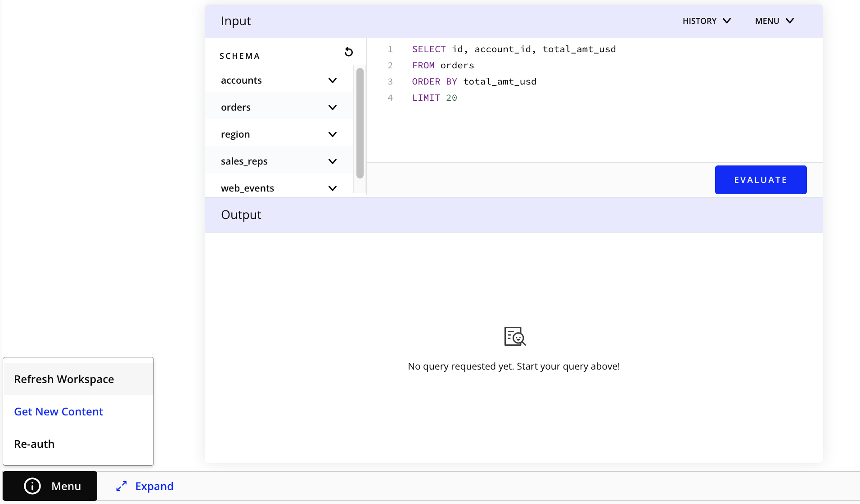Click the info icon in Menu button
The width and height of the screenshot is (860, 504).
point(32,486)
